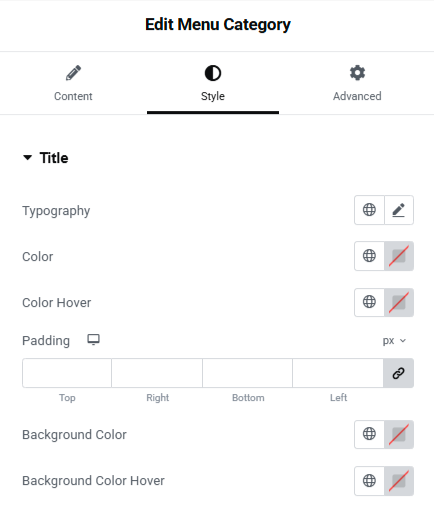Screen dimensions: 434x518
Task: Click globe icon for Background Color Hover
Action: pyautogui.click(x=369, y=481)
